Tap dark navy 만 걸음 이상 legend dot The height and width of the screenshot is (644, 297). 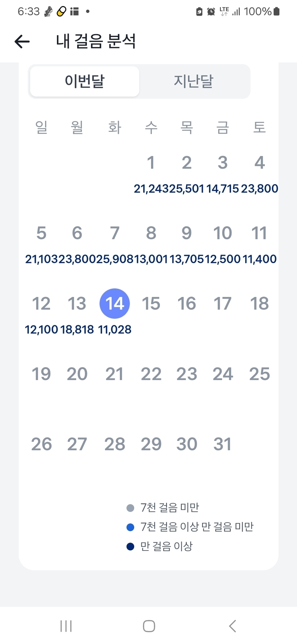pos(130,547)
